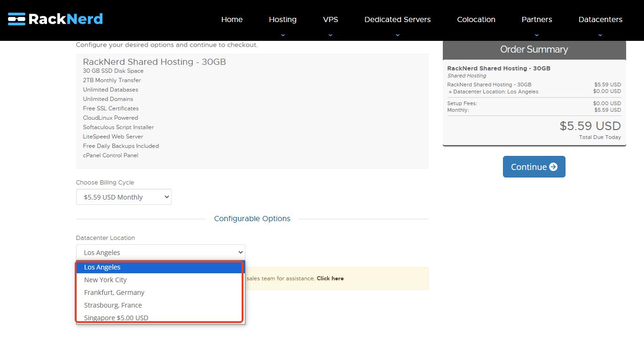The height and width of the screenshot is (347, 644).
Task: Select Los Angeles from the location list
Action: [x=102, y=267]
